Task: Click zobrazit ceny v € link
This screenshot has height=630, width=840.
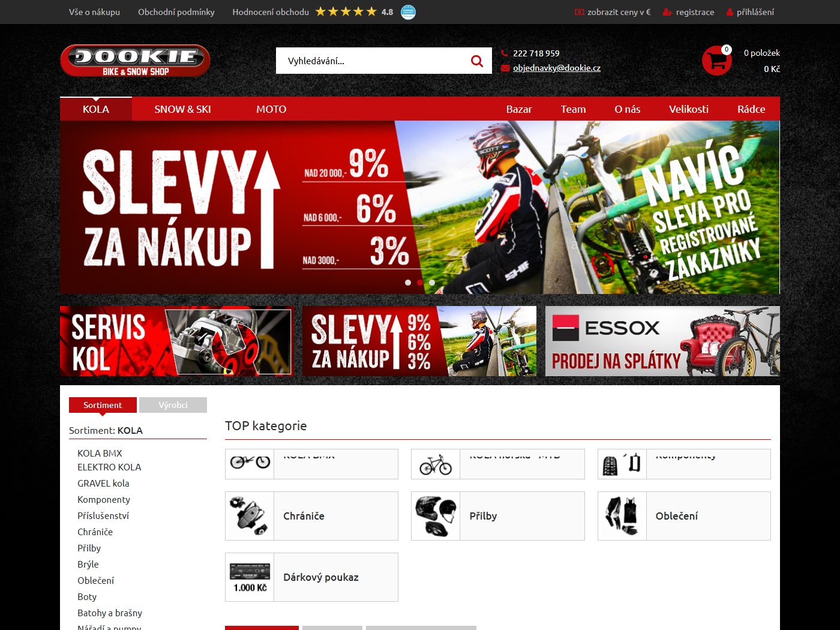Action: (x=619, y=12)
